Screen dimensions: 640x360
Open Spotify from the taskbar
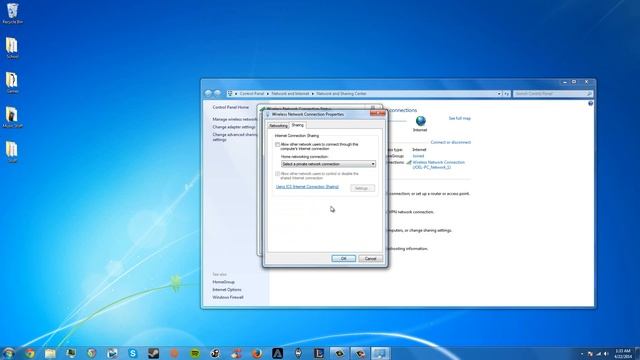[x=195, y=353]
